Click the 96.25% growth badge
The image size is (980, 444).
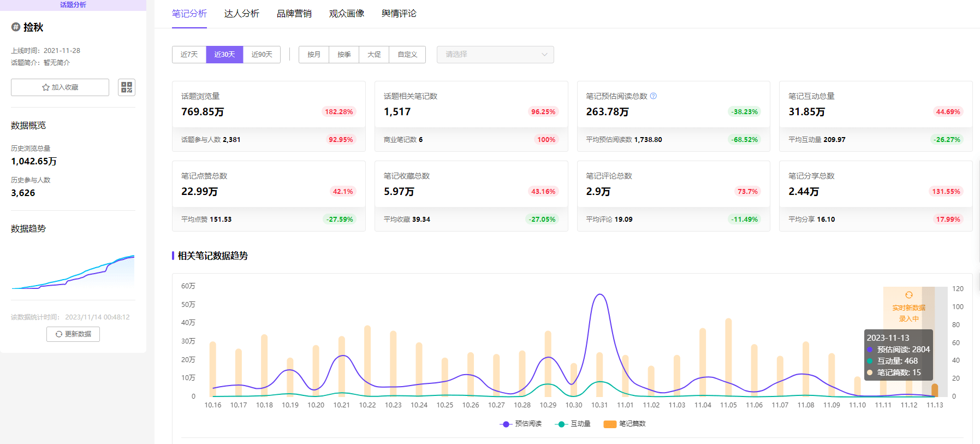[543, 111]
